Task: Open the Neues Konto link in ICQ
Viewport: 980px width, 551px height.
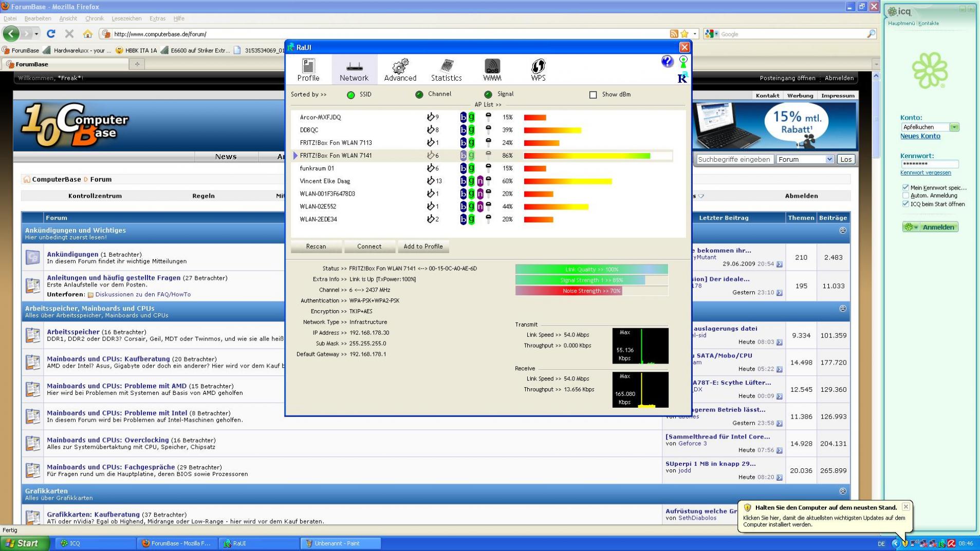Action: click(920, 136)
